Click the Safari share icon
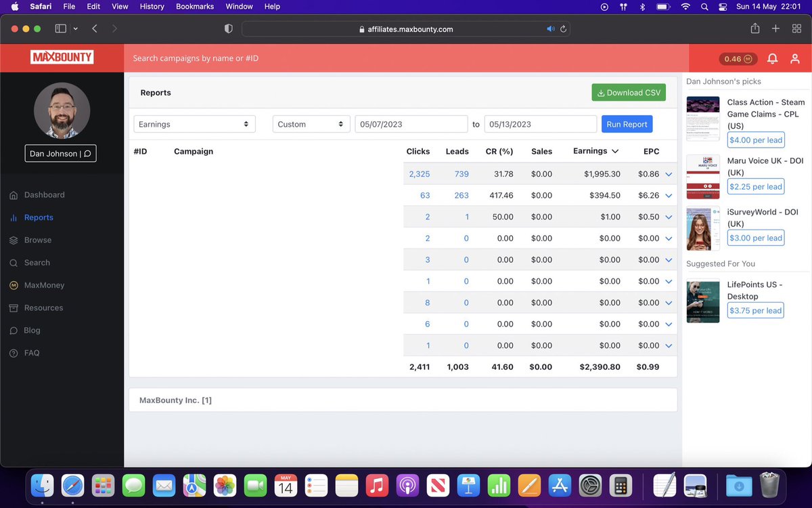This screenshot has width=812, height=508. [755, 28]
